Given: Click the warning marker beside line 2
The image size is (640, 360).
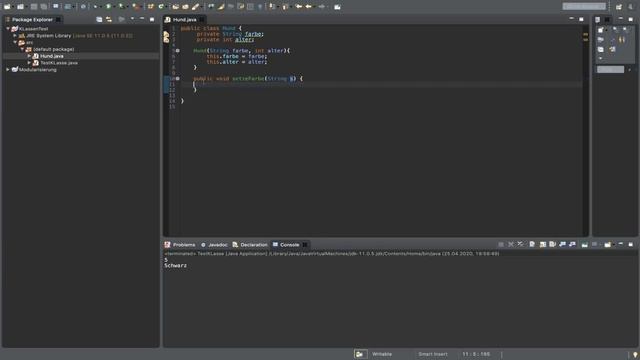Looking at the screenshot, I should coord(167,34).
